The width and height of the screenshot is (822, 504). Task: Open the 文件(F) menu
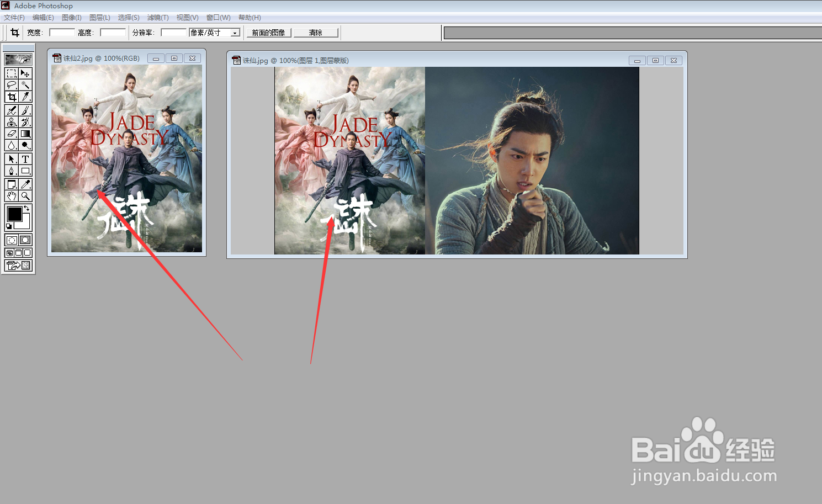(x=14, y=18)
